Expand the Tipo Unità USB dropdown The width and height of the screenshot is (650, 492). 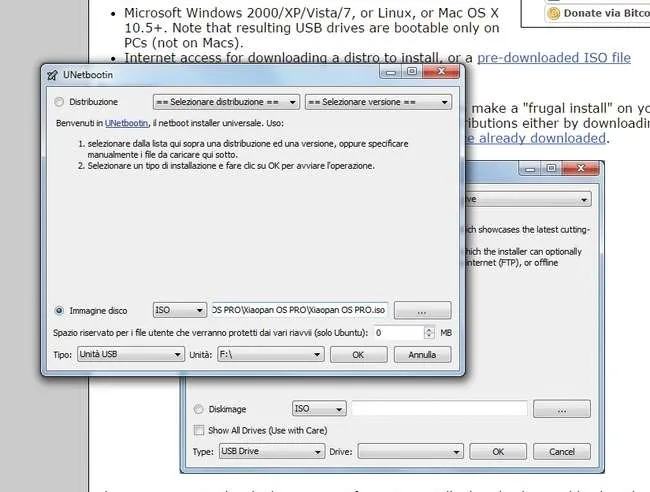131,354
